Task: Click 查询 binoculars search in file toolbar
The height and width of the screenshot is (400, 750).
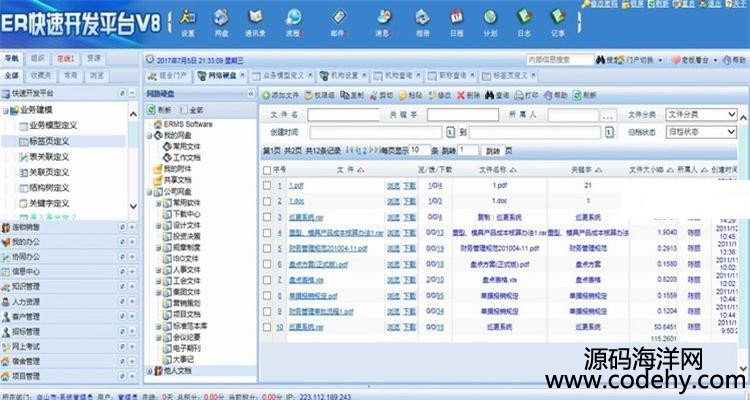Action: click(x=497, y=95)
